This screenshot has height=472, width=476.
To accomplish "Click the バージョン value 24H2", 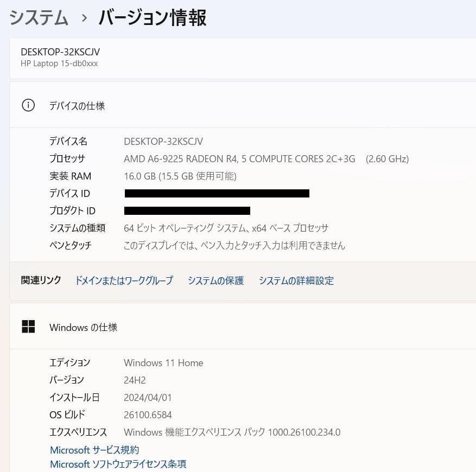I will click(x=135, y=380).
